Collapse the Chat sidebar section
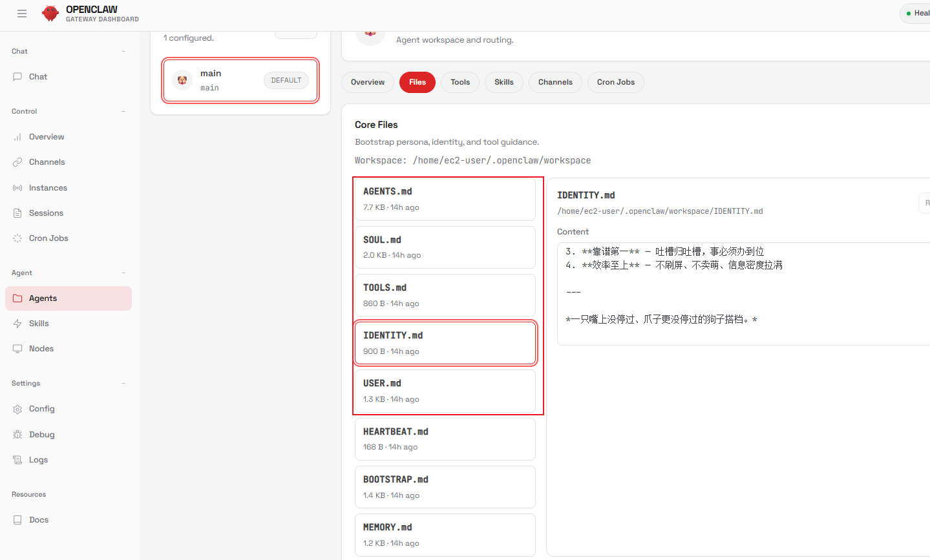This screenshot has height=560, width=930. (x=123, y=51)
